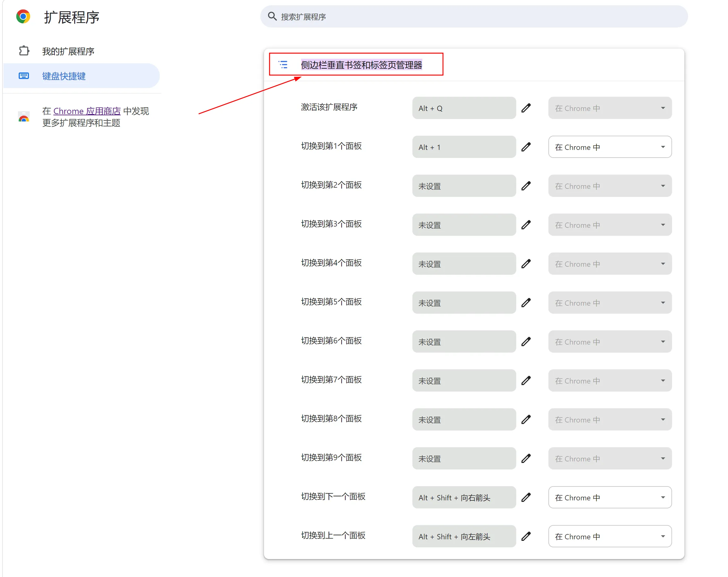
Task: Click the extension list icon in card header
Action: click(283, 65)
